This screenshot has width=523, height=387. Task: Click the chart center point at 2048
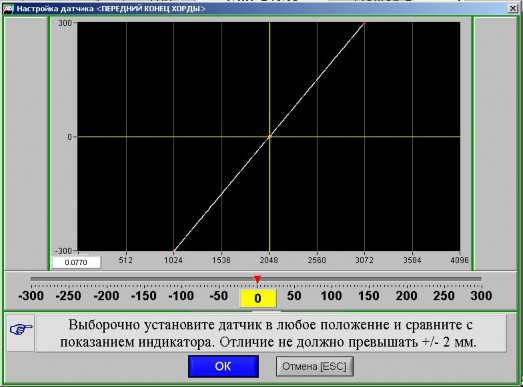coord(270,137)
